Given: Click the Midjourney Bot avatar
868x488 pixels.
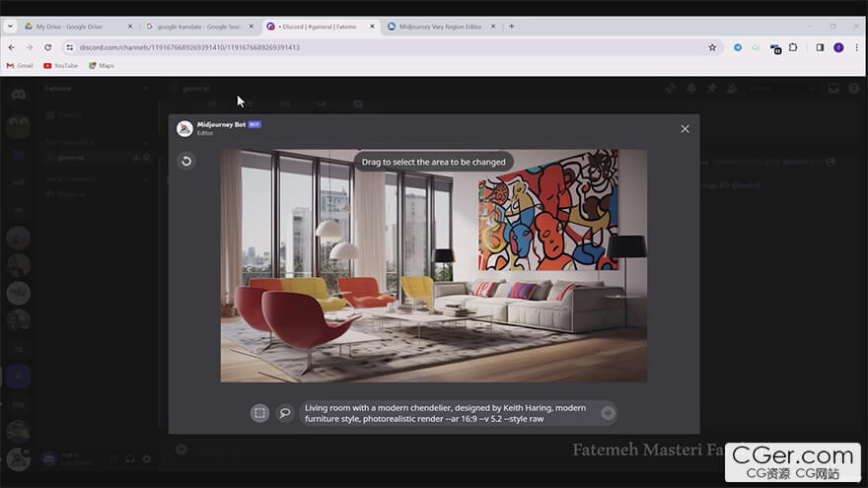Looking at the screenshot, I should 184,128.
